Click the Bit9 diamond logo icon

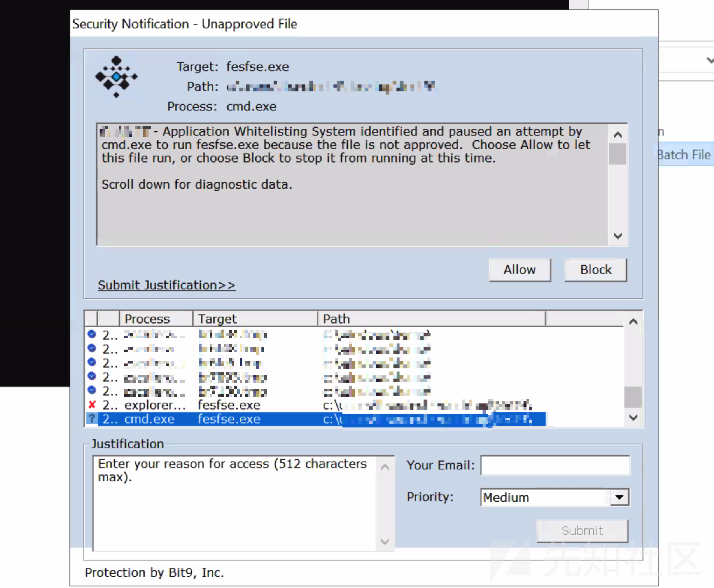coord(116,77)
